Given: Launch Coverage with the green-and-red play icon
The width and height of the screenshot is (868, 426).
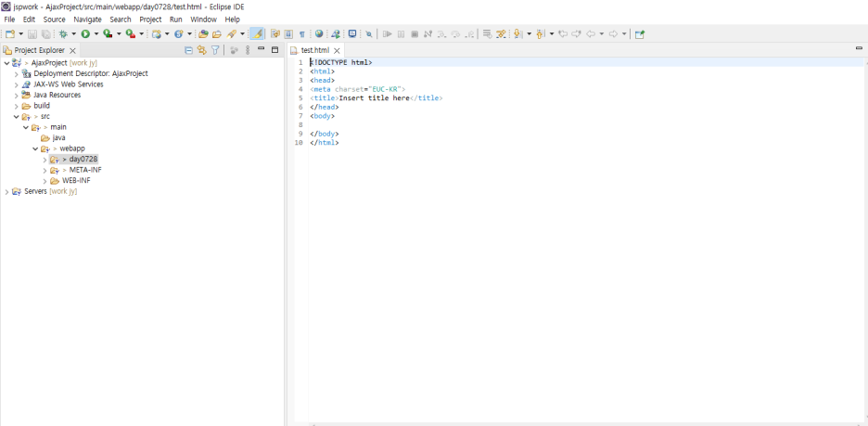Looking at the screenshot, I should coord(108,33).
